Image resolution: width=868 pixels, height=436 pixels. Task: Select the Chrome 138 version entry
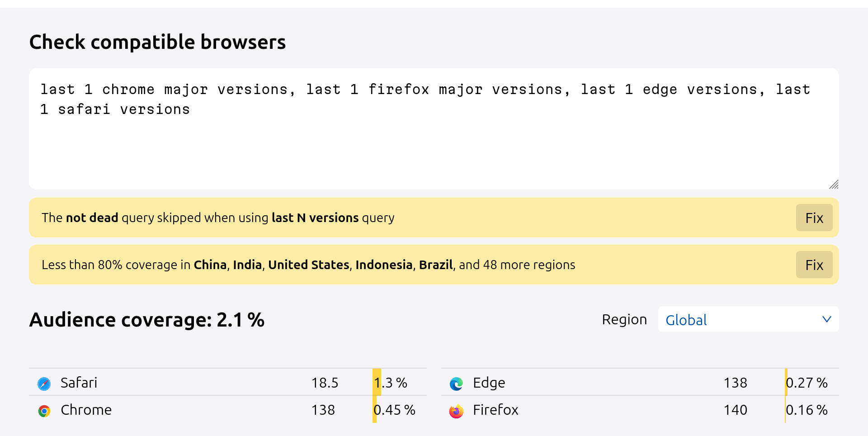tap(323, 410)
